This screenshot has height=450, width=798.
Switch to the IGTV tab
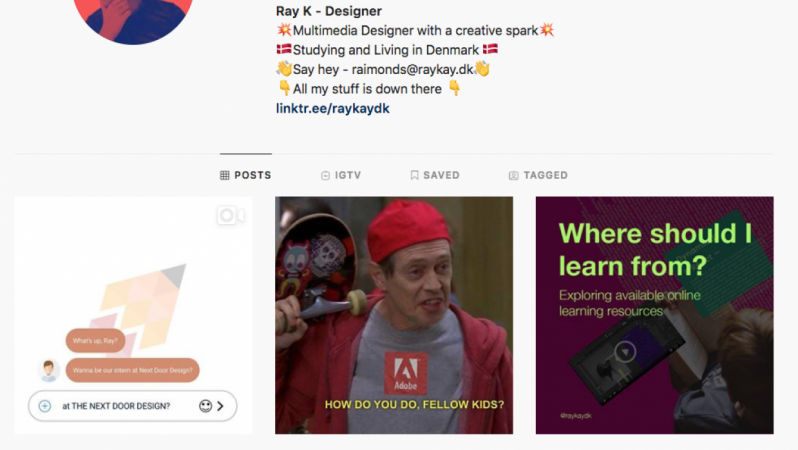pos(341,175)
